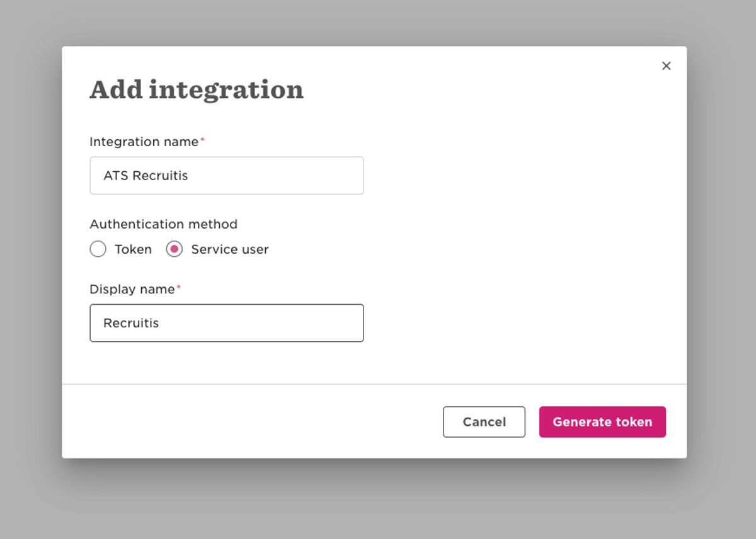756x539 pixels.
Task: Click the "Authentication method" label
Action: point(164,224)
